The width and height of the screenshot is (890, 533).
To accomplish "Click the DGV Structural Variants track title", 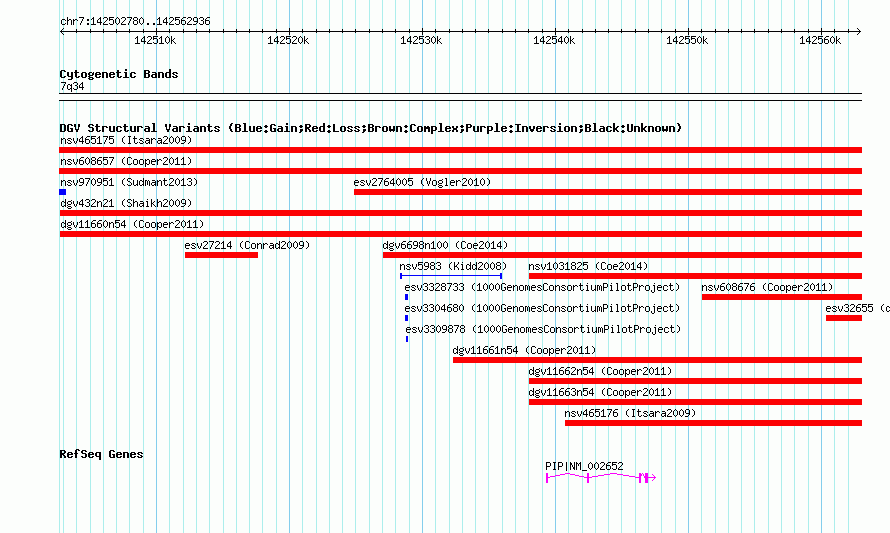I will 371,128.
